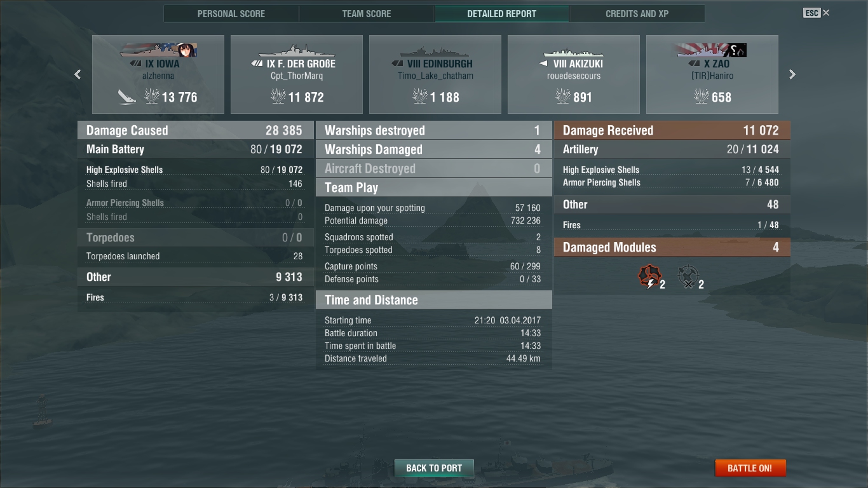This screenshot has width=868, height=488.
Task: Close the report with ESC X button
Action: 817,13
